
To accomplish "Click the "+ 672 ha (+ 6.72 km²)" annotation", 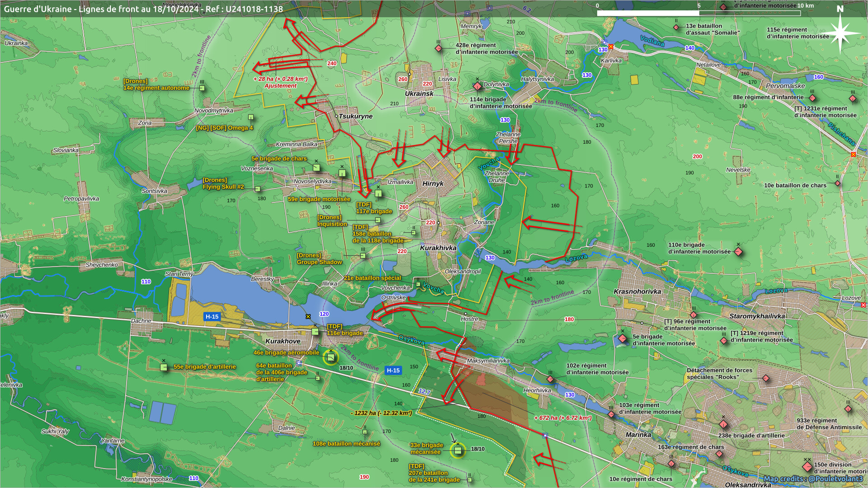I will 563,418.
